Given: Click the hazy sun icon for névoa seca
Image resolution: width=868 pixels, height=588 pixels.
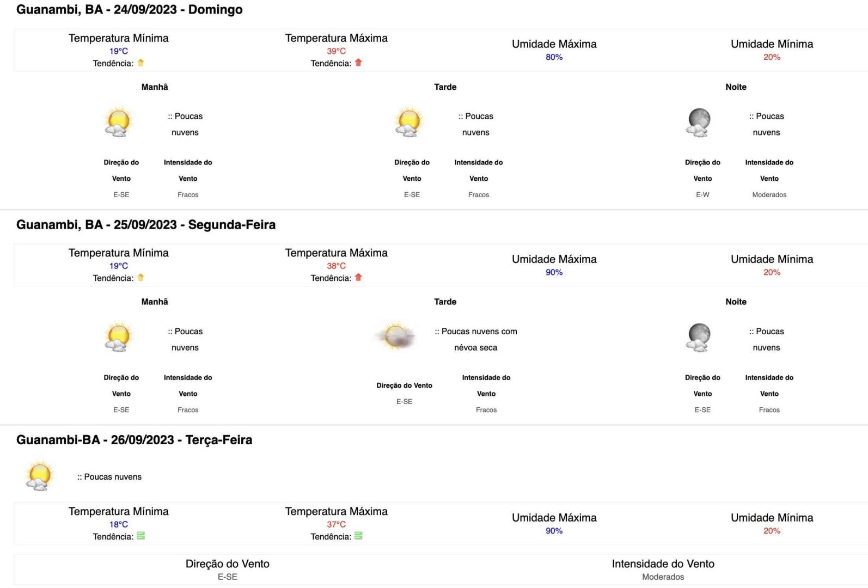Looking at the screenshot, I should 396,335.
